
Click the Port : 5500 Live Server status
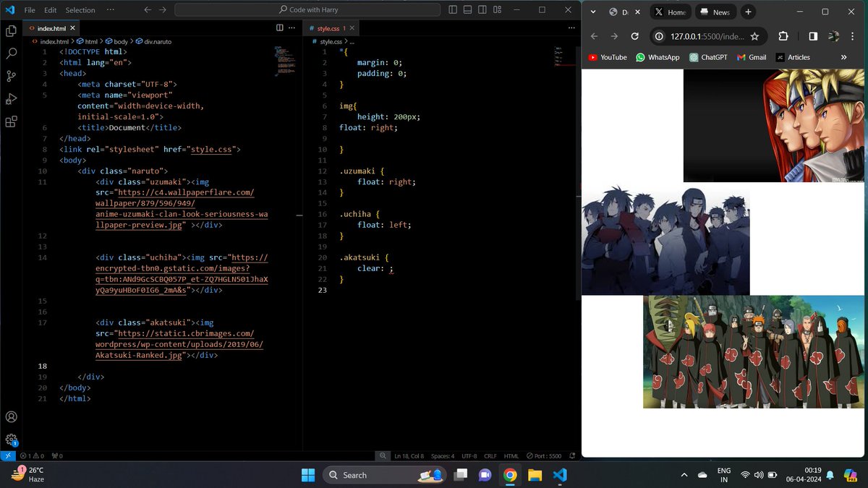pyautogui.click(x=545, y=456)
